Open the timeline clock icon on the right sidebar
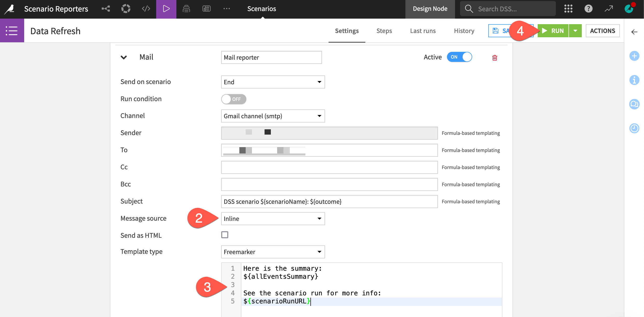Viewport: 644px width, 317px height. tap(634, 128)
